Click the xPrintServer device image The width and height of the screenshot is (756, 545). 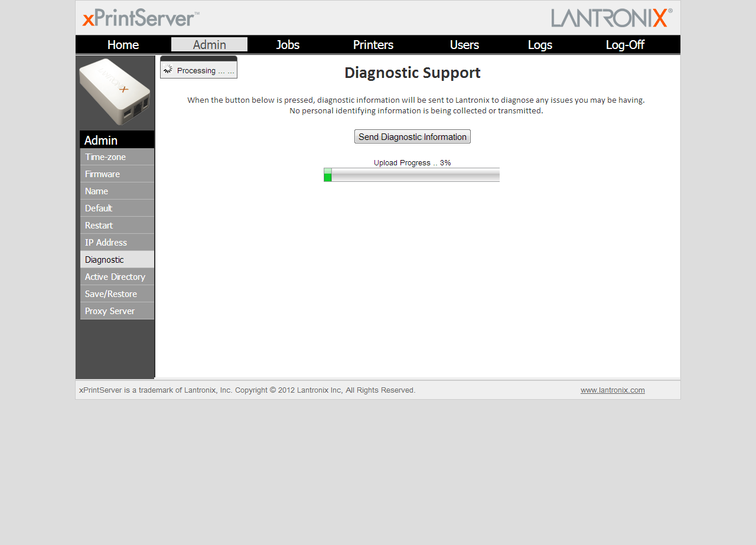[x=115, y=92]
